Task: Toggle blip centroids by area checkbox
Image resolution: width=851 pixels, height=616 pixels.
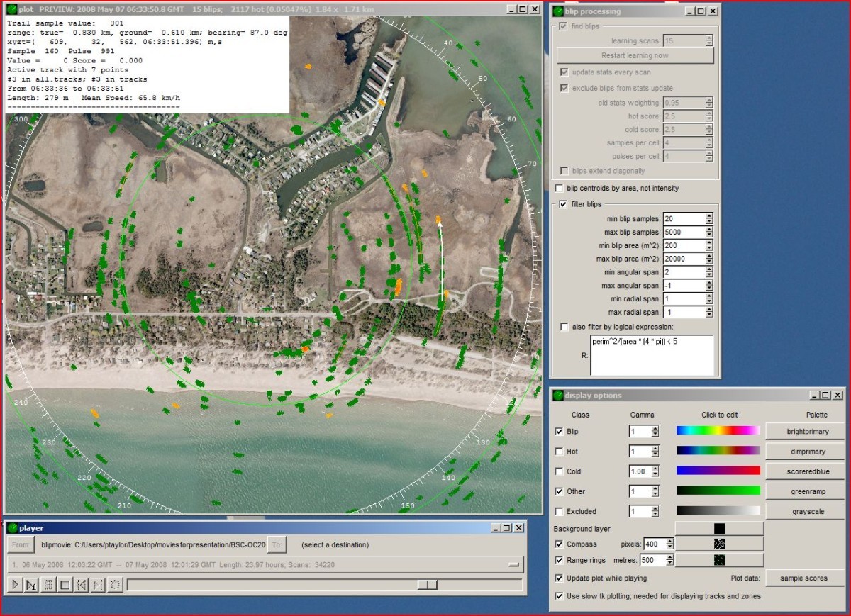Action: tap(560, 189)
